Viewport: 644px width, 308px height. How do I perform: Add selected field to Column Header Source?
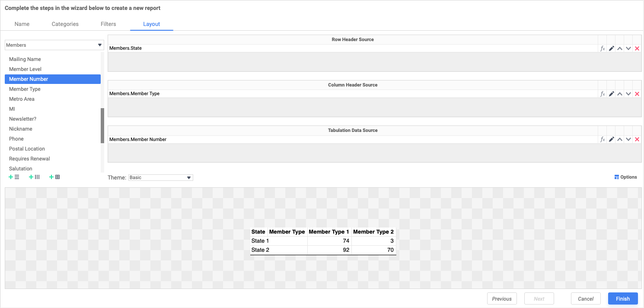[34, 176]
